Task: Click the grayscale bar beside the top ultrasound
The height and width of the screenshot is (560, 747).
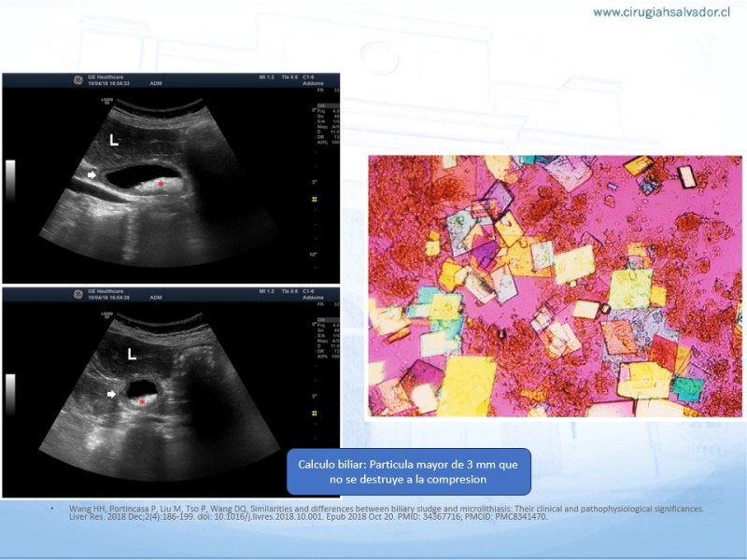Action: [x=10, y=180]
